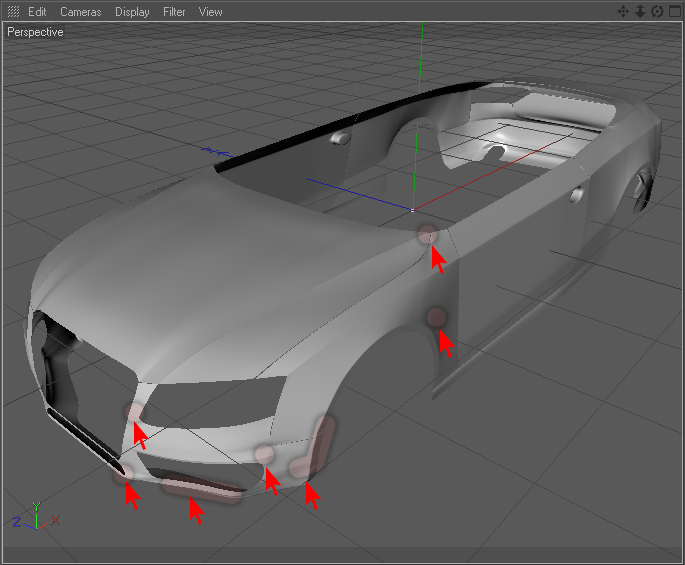
Task: Toggle the maximize viewport icon
Action: coord(675,11)
